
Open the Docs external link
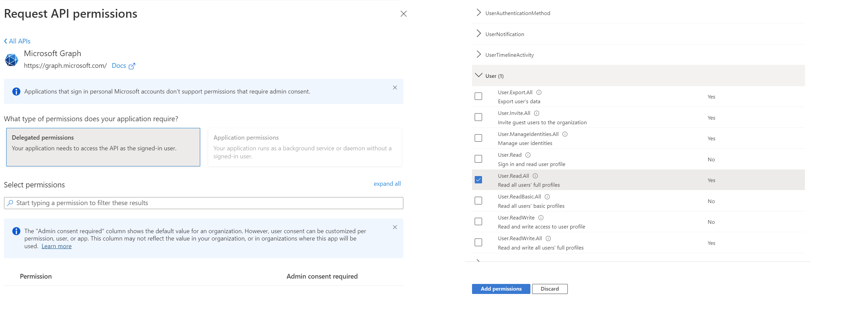tap(119, 66)
